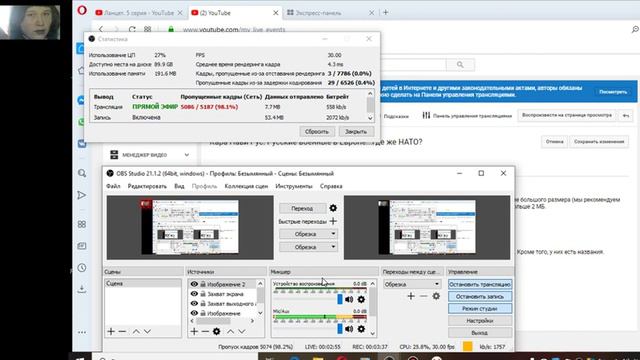This screenshot has height=360, width=640.
Task: Click left preview pane in OBS
Action: (190, 227)
